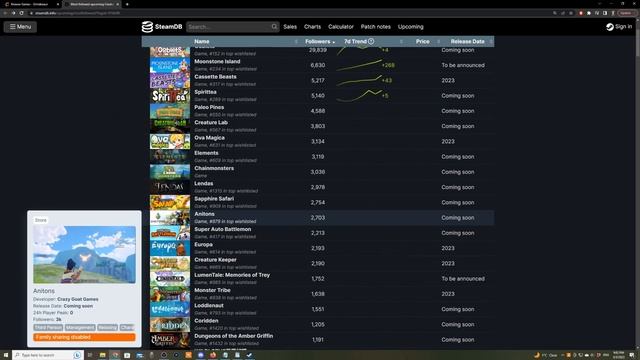Click Cassette Beasts 7d trend sparkline

359,80
